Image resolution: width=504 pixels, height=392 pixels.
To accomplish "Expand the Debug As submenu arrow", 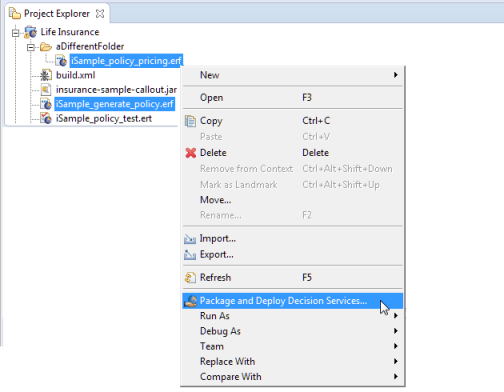I will click(x=396, y=331).
